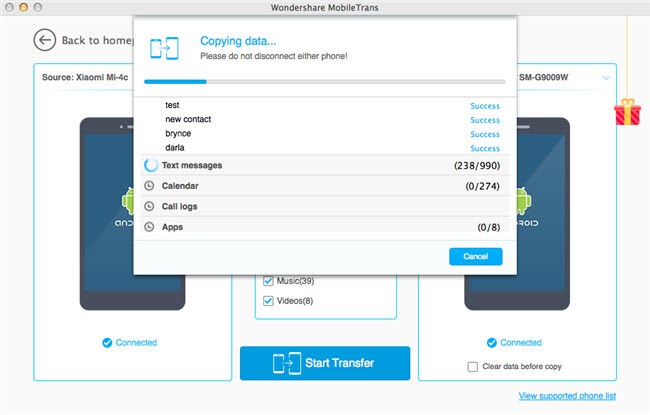Screen dimensions: 650x415
Task: Click the copy progress bar
Action: 325,82
